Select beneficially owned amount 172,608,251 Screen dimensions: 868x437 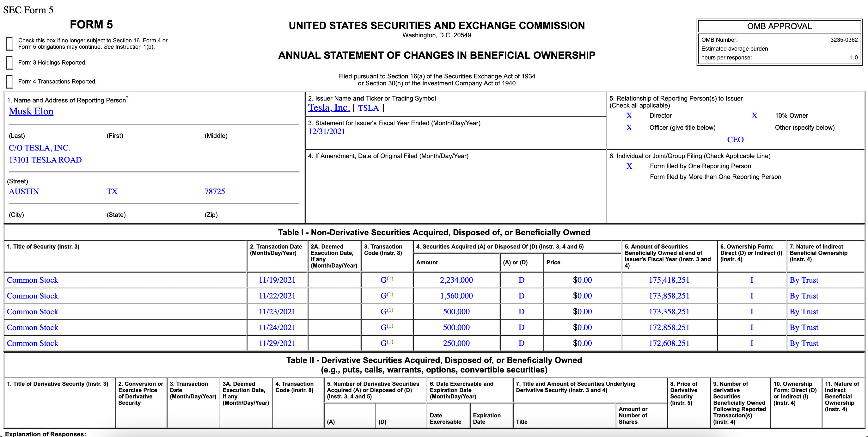tap(669, 344)
